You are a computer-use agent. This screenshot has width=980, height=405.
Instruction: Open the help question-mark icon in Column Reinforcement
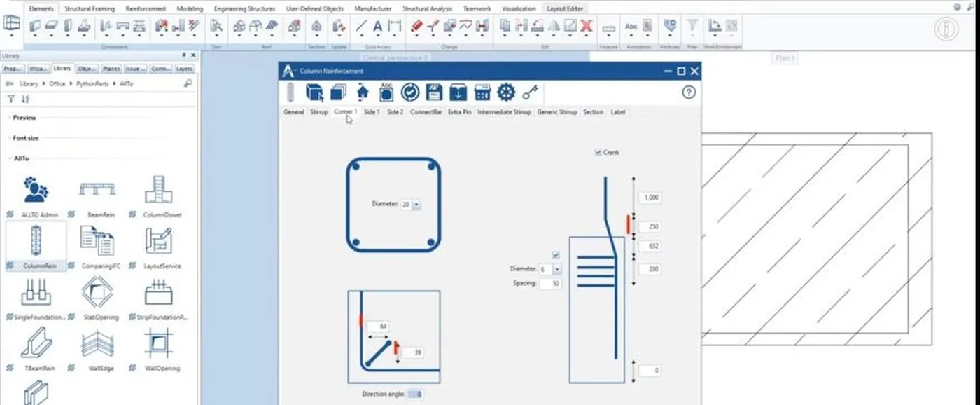(688, 92)
